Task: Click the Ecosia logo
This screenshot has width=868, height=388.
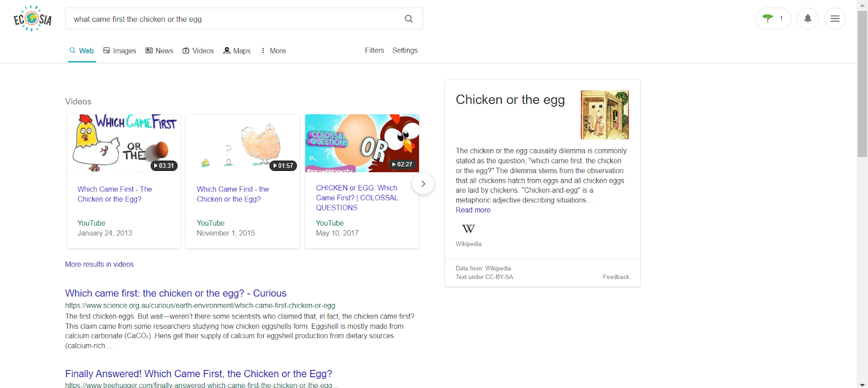Action: click(33, 19)
